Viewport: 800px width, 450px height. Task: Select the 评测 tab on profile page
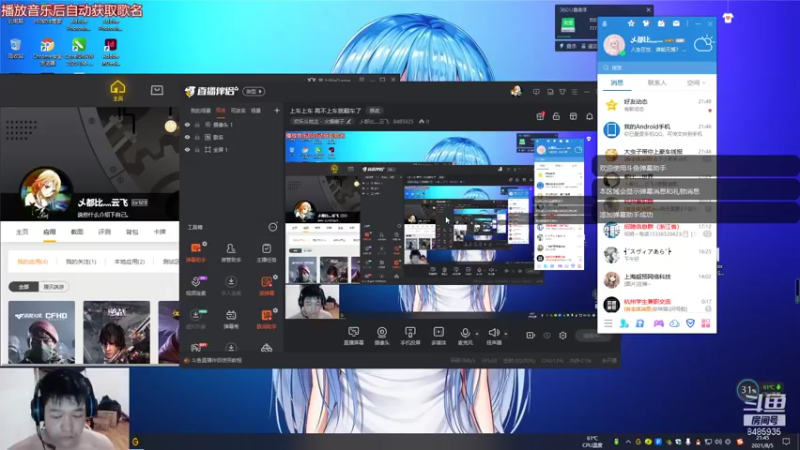click(105, 232)
